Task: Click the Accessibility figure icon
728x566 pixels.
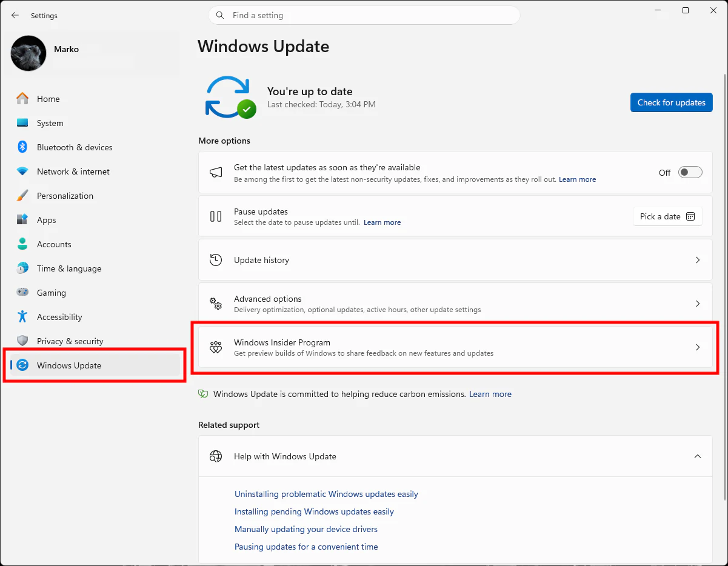Action: tap(22, 317)
